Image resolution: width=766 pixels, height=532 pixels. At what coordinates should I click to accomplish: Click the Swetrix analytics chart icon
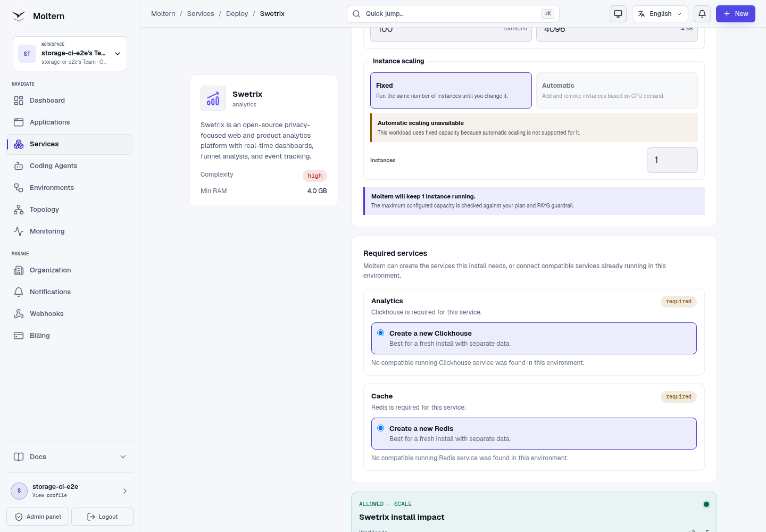click(x=213, y=98)
